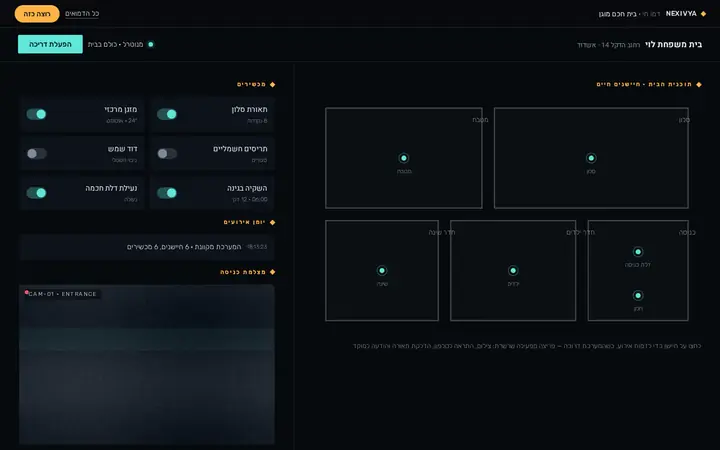Click the diamond icon beside מכשירים heading
The height and width of the screenshot is (450, 720).
click(x=272, y=84)
